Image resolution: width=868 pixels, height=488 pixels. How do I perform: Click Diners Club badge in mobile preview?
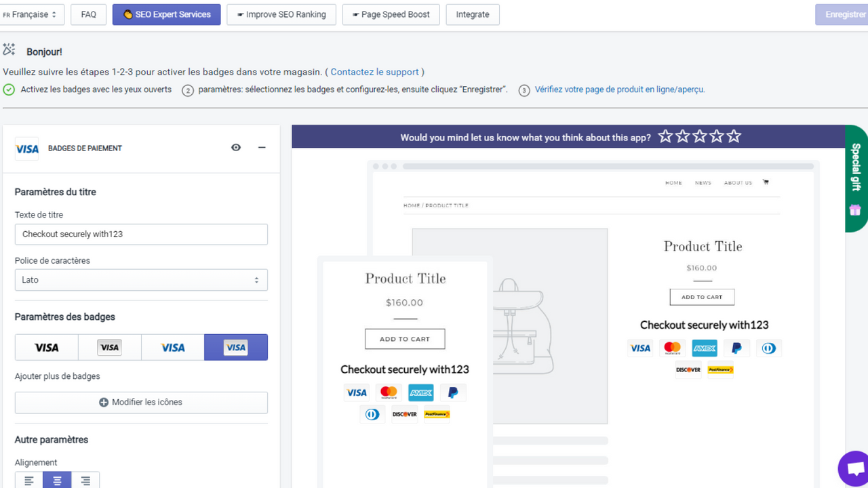coord(372,414)
